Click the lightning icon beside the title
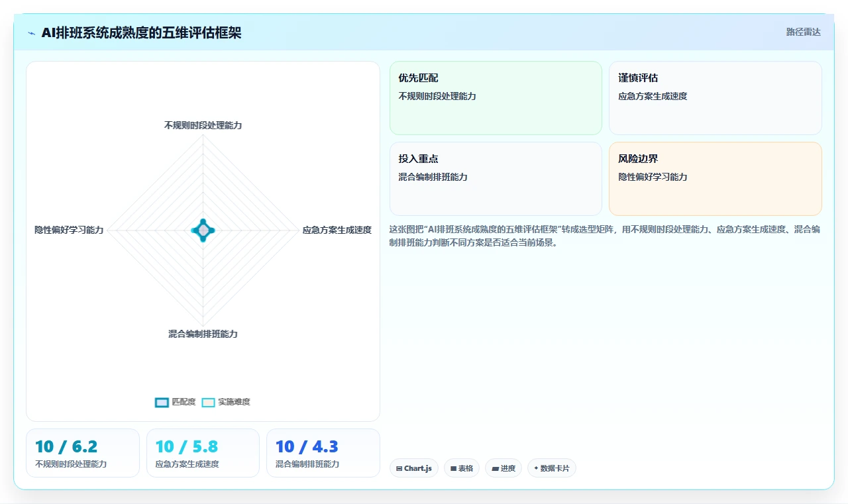 coord(32,33)
